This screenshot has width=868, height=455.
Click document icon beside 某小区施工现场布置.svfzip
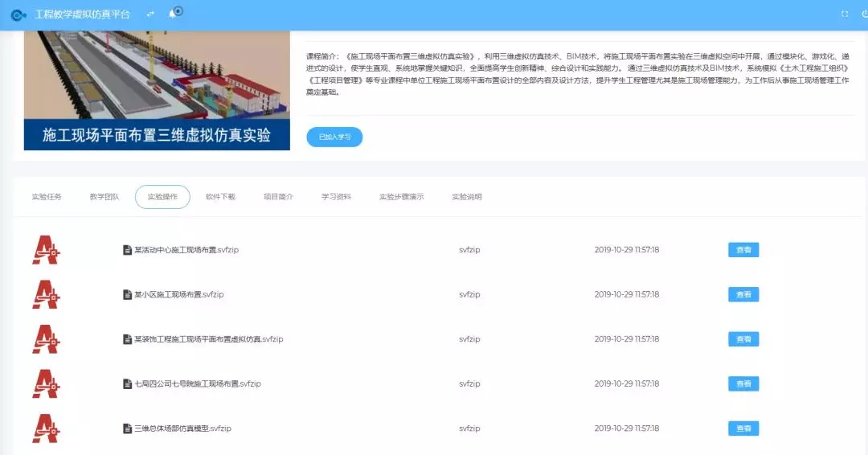127,294
